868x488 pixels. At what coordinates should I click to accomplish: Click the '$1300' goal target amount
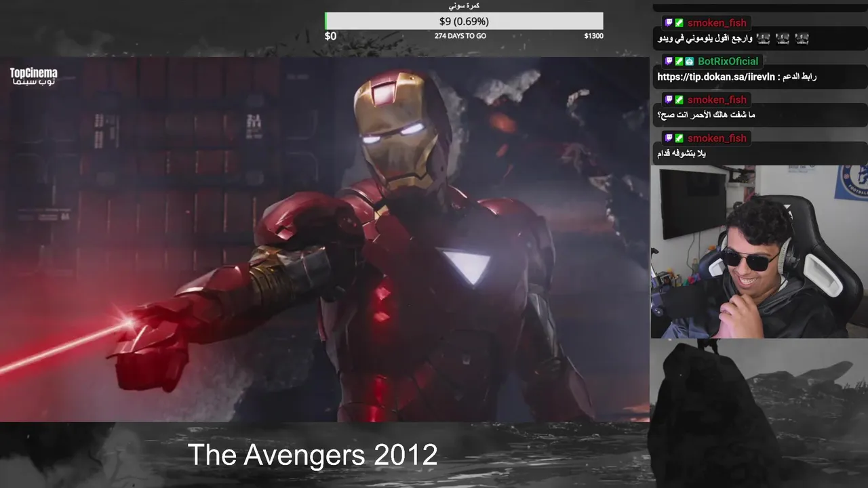tap(593, 36)
